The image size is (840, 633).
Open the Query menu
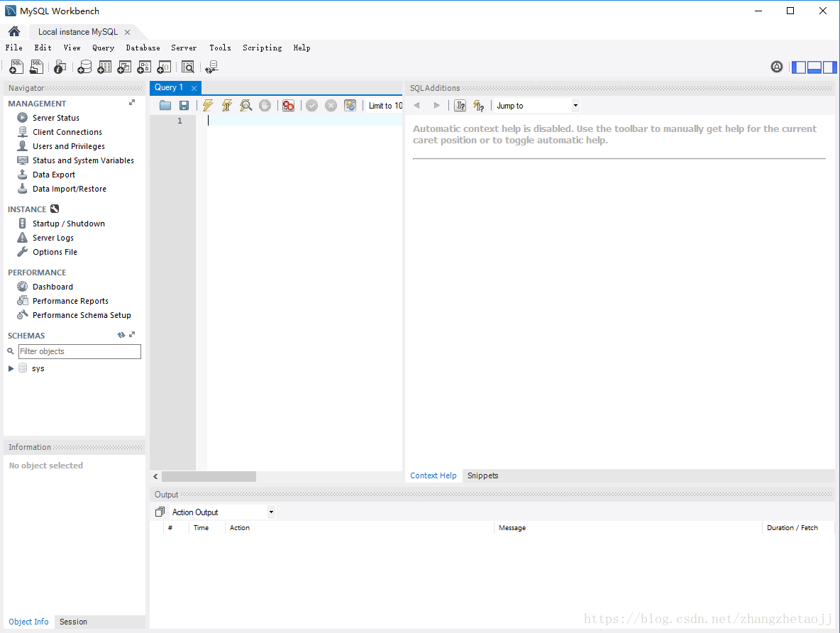104,48
